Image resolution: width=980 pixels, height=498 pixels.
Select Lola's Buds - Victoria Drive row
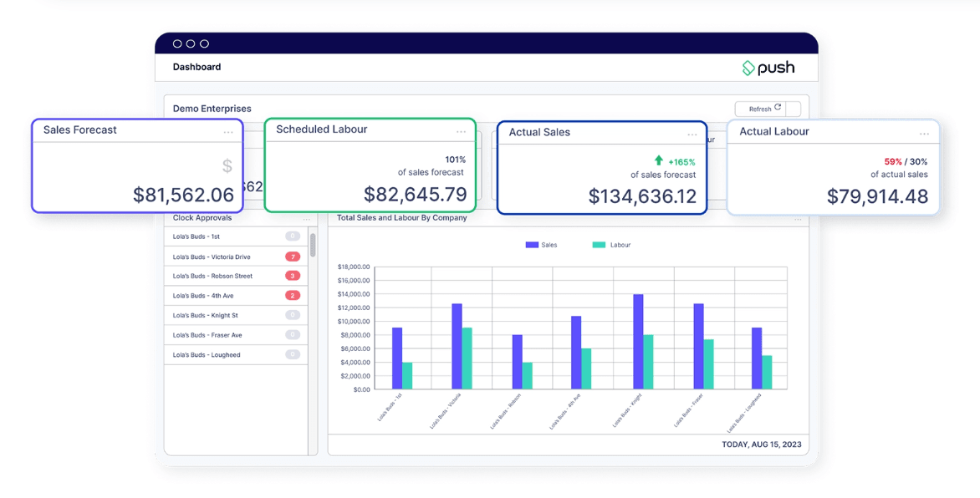pos(212,257)
